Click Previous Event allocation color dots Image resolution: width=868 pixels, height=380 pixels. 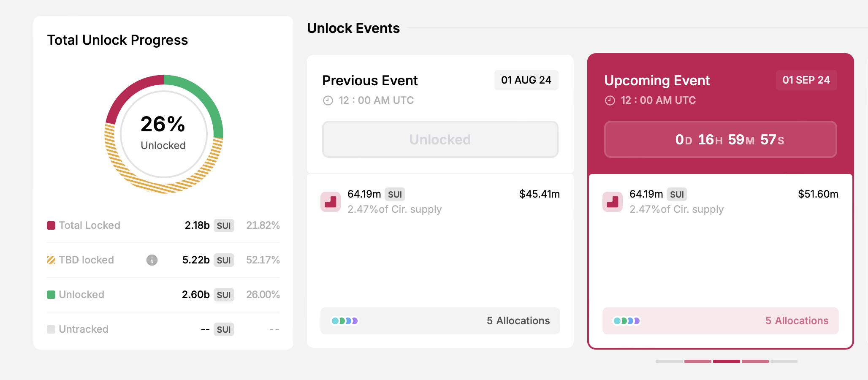pos(345,321)
